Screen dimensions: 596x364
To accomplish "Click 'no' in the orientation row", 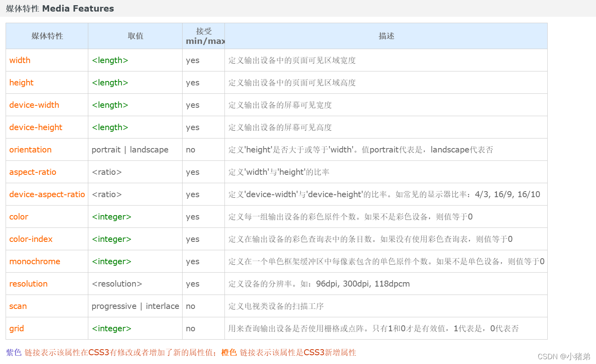I will 191,150.
